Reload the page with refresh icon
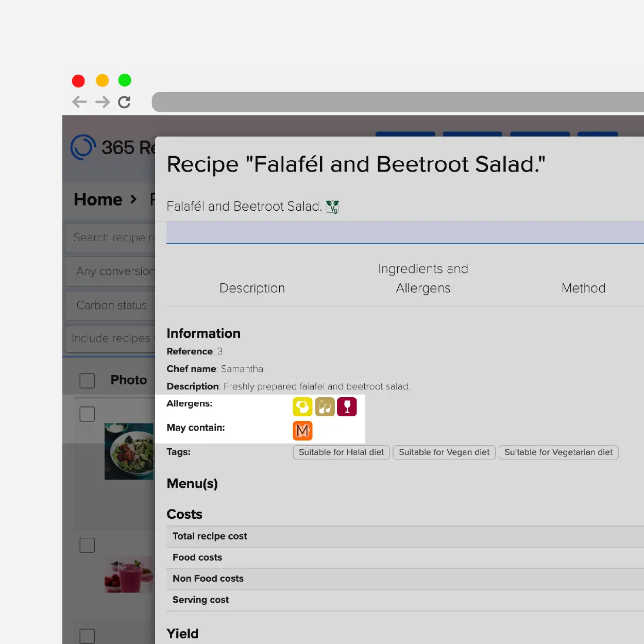Viewport: 644px width, 644px height. point(124,102)
